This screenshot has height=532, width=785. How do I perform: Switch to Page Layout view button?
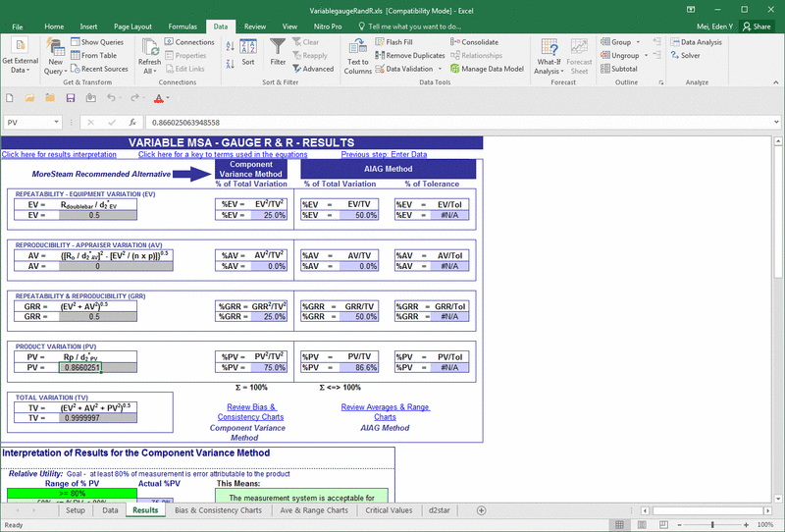point(642,525)
